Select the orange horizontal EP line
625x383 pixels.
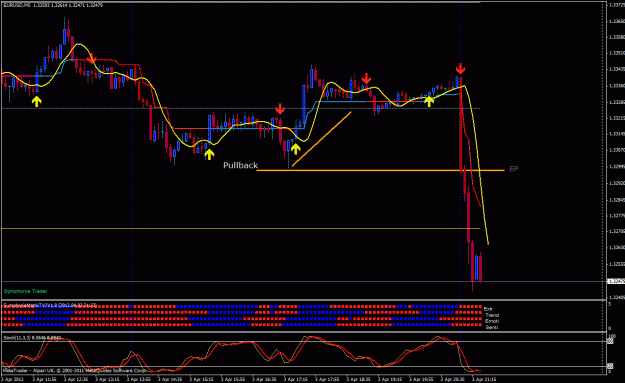(x=380, y=171)
